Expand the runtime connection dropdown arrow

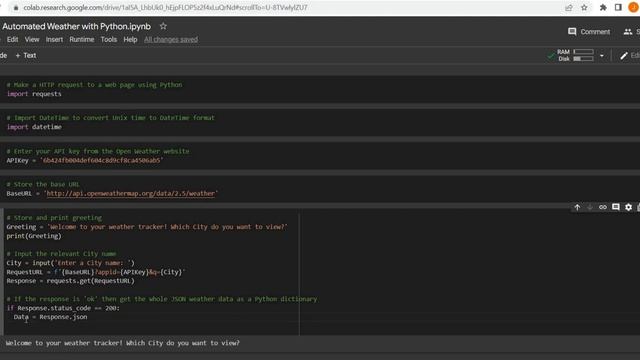point(602,56)
